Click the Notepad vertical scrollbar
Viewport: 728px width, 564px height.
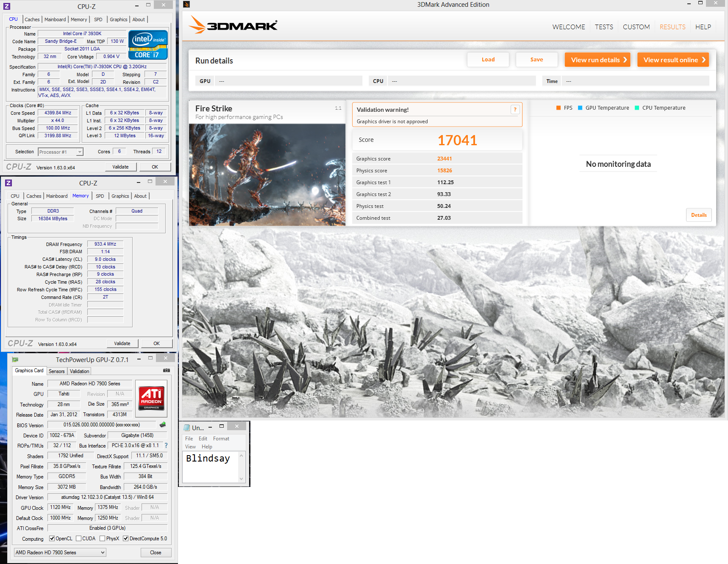coord(242,467)
